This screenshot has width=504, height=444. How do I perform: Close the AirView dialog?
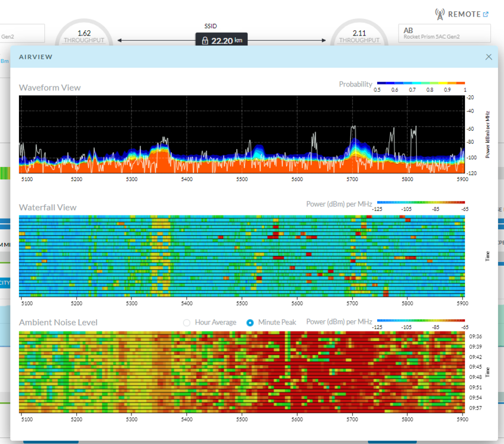pyautogui.click(x=489, y=57)
